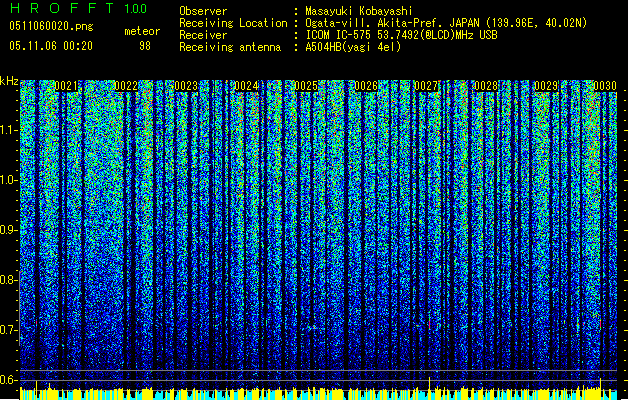Click the 'Observer' field label
Screen dimensions: 629x400
pos(203,11)
